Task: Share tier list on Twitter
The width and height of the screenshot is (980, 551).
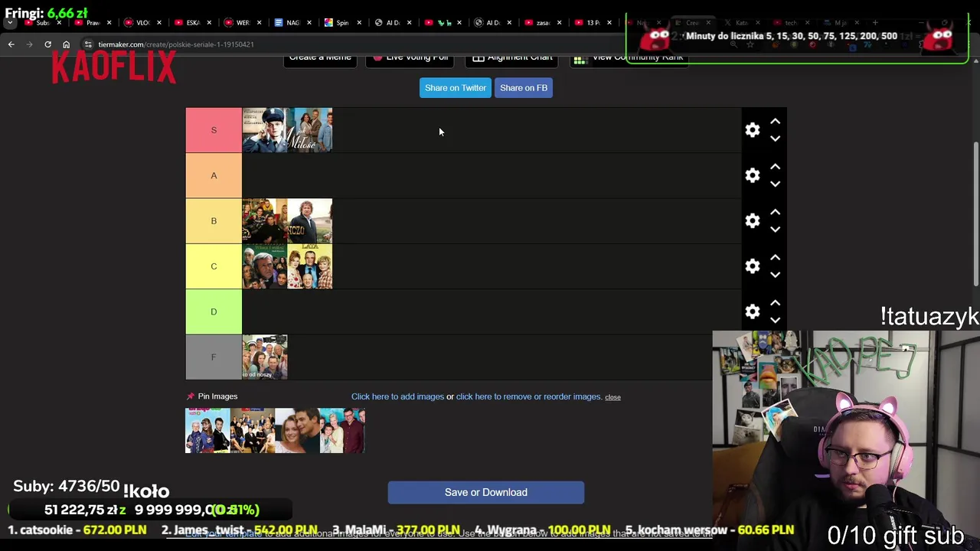Action: [456, 88]
